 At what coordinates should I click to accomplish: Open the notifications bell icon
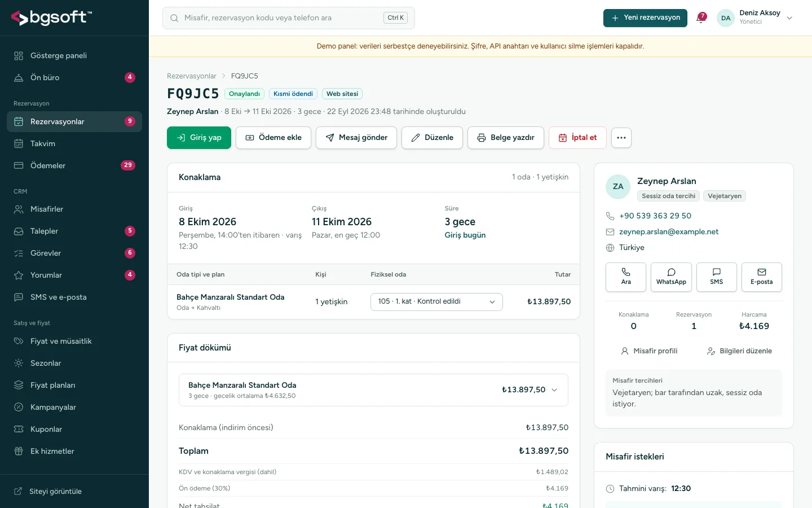701,18
